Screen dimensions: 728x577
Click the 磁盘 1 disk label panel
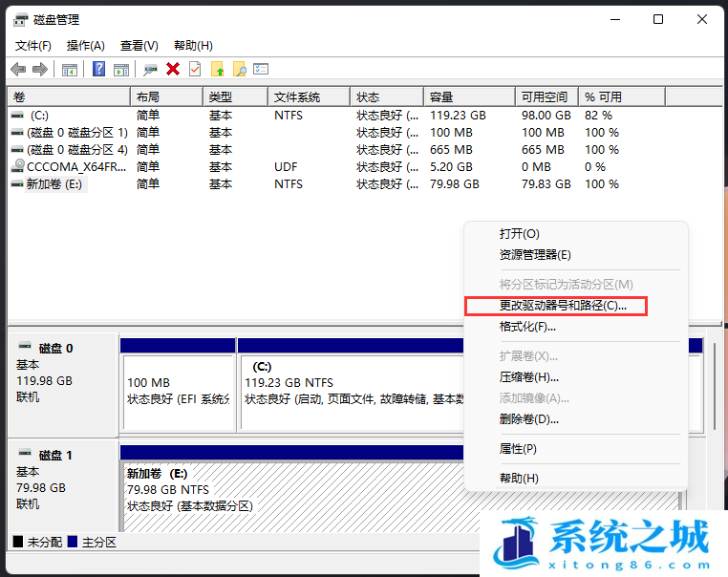pyautogui.click(x=63, y=486)
